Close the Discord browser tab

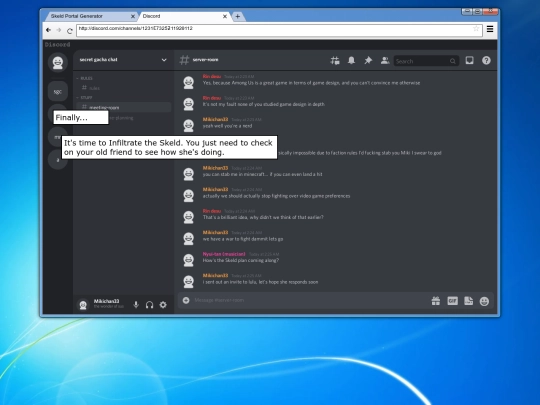[225, 16]
